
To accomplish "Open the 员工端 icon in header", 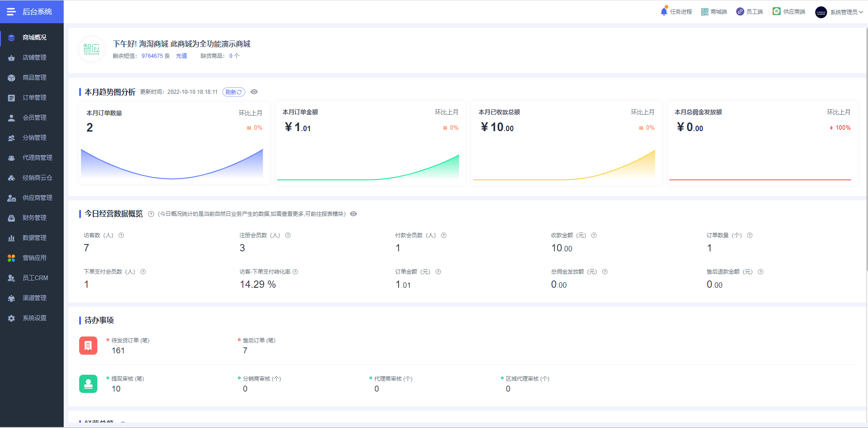I will [740, 11].
